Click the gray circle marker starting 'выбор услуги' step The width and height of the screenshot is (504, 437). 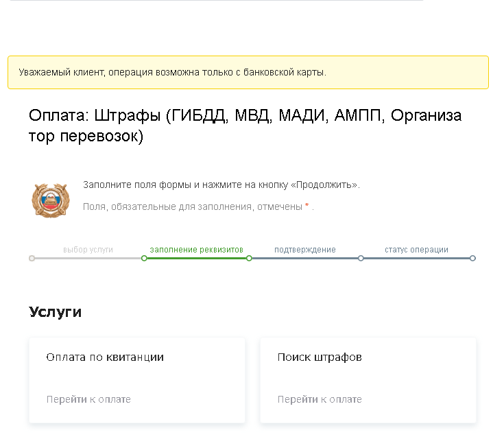(32, 258)
